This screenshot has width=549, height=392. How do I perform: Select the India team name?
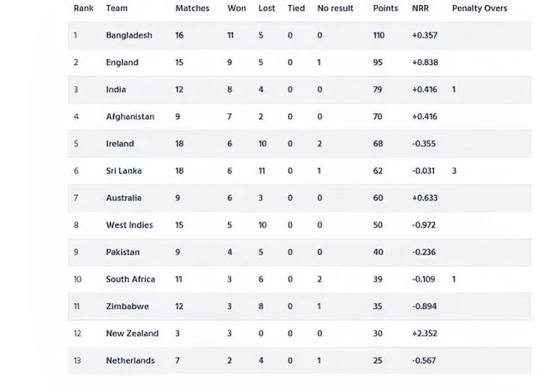[x=116, y=89]
